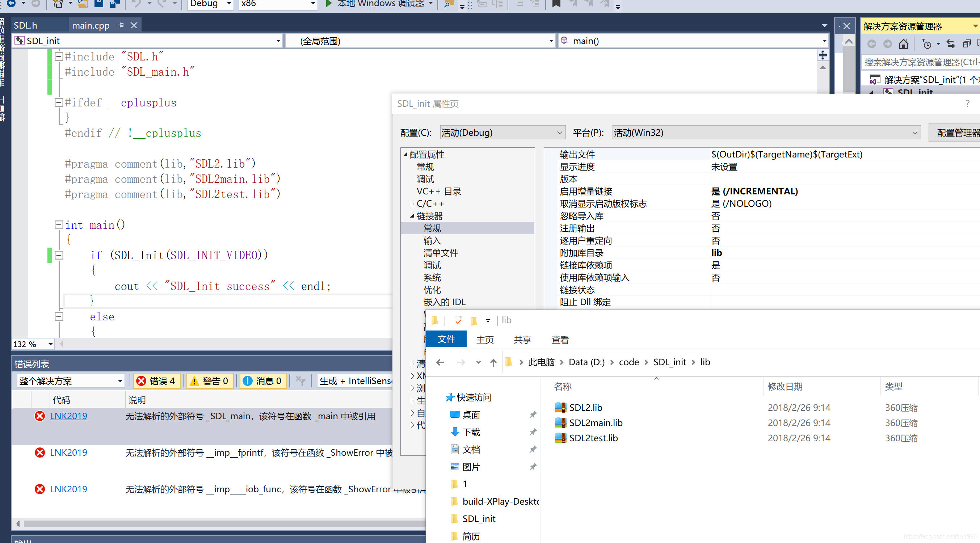The image size is (980, 543).
Task: Click the back arrow in lib Explorer window
Action: [x=440, y=362]
